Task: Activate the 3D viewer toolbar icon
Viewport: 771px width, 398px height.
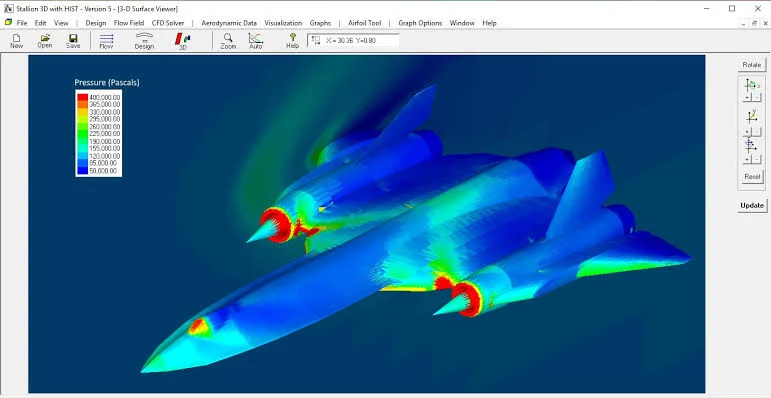Action: 182,41
